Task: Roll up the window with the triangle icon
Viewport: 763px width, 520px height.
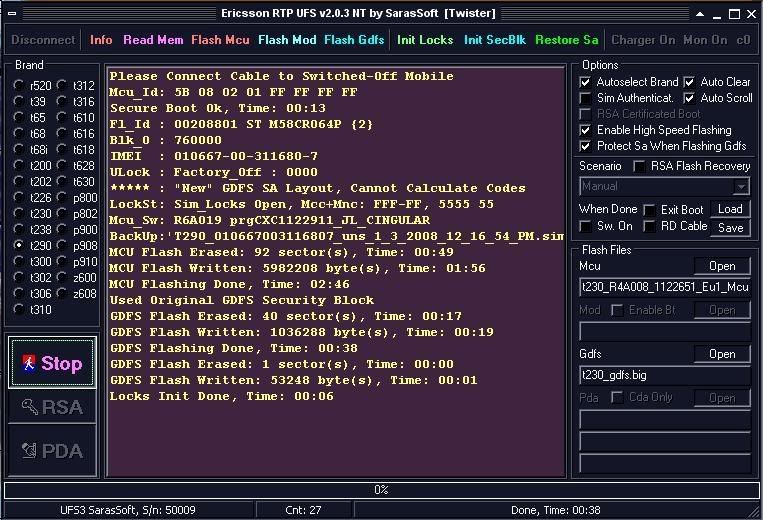Action: (700, 14)
